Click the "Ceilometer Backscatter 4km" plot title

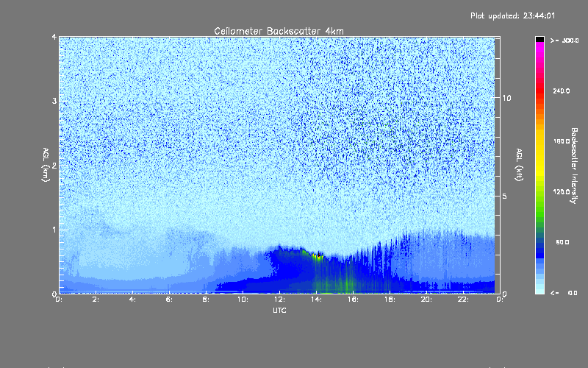coord(279,31)
